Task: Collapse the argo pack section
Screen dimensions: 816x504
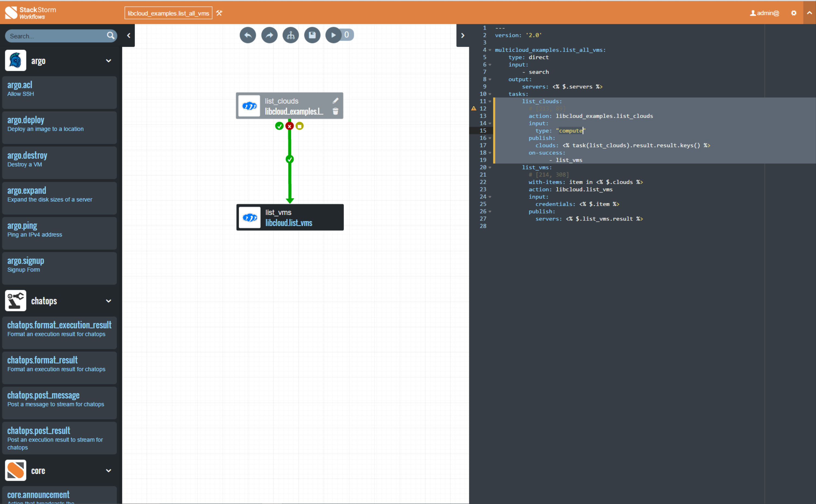Action: click(x=108, y=61)
